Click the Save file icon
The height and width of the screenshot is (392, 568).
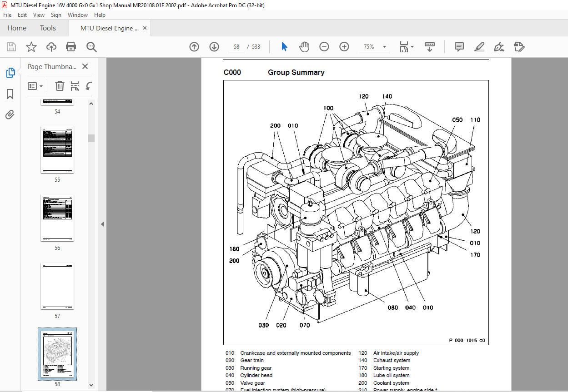point(11,47)
